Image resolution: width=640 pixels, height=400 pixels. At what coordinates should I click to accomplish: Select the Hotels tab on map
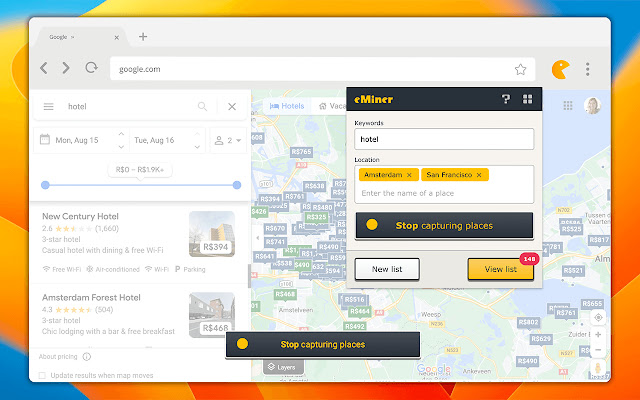(287, 106)
